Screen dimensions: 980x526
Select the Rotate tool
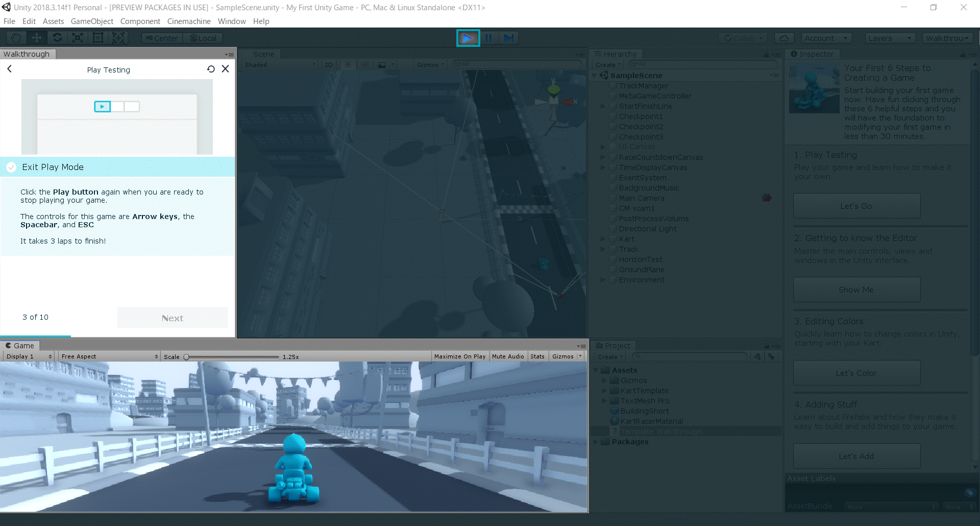click(57, 38)
